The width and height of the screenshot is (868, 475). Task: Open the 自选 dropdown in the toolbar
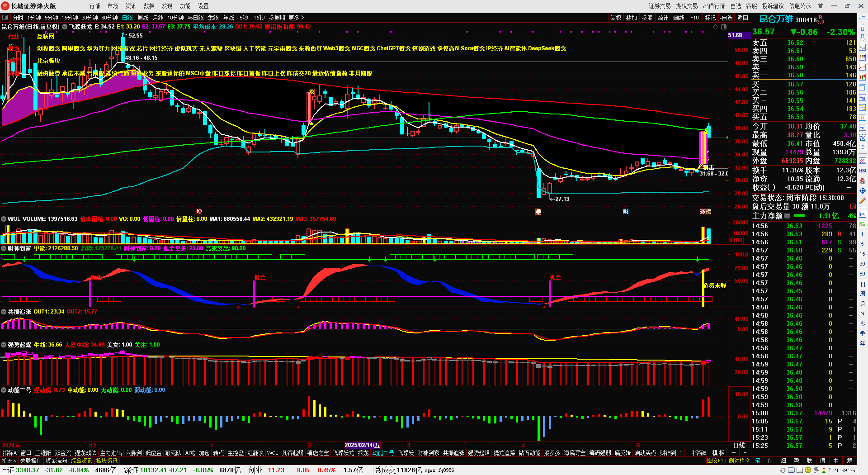727,18
